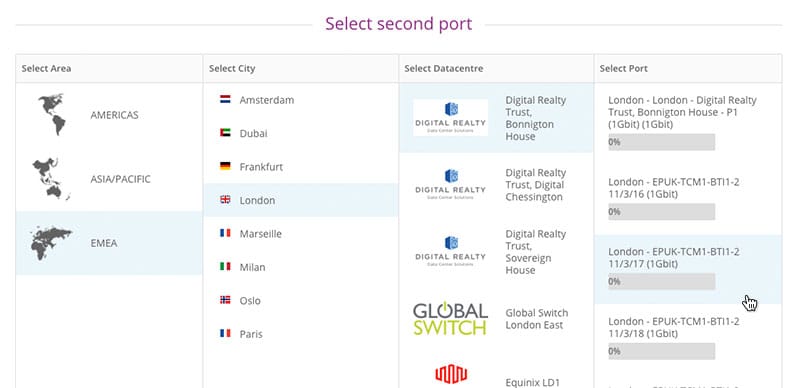Image resolution: width=800 pixels, height=388 pixels.
Task: Pick Digital Realty Trust, Digital Chessington text
Action: click(x=536, y=185)
